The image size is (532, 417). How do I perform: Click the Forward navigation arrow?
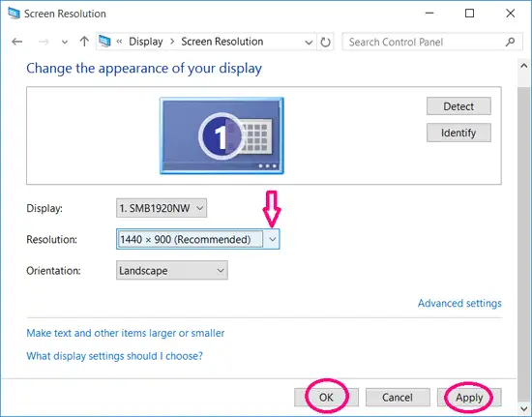pyautogui.click(x=44, y=42)
